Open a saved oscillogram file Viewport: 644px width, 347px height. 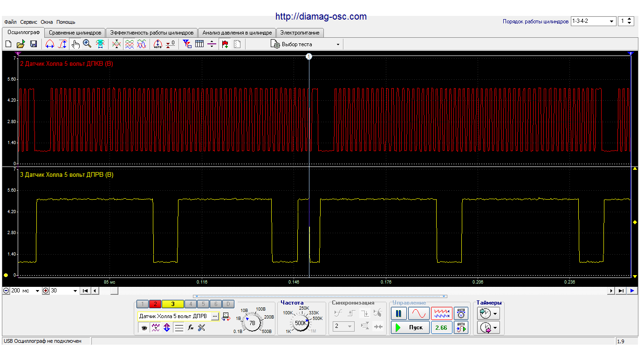point(21,44)
